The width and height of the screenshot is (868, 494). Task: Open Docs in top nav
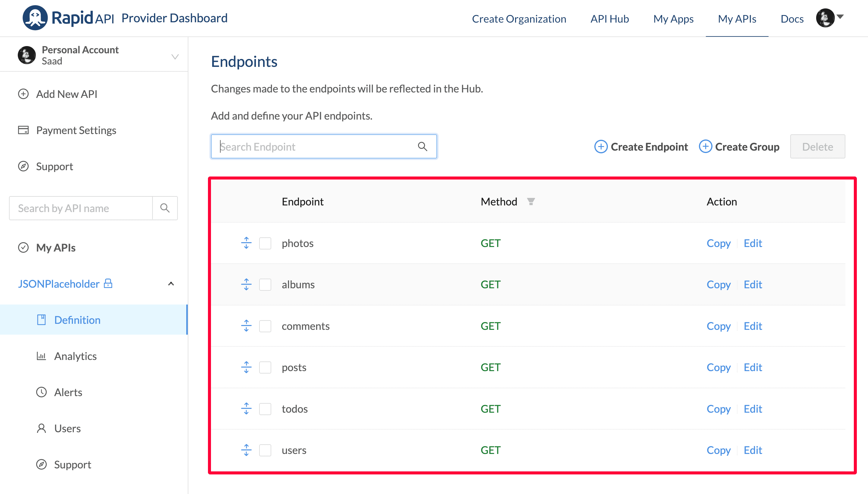(x=792, y=19)
